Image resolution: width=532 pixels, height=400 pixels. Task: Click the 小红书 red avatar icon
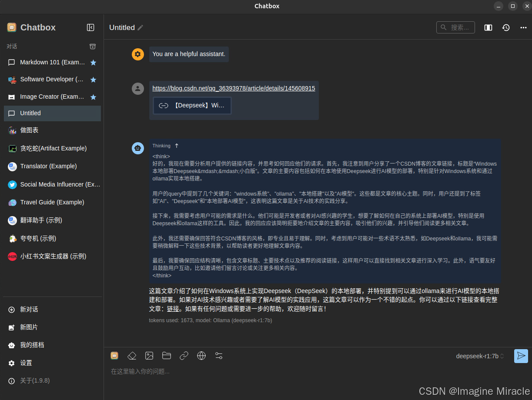pyautogui.click(x=12, y=257)
